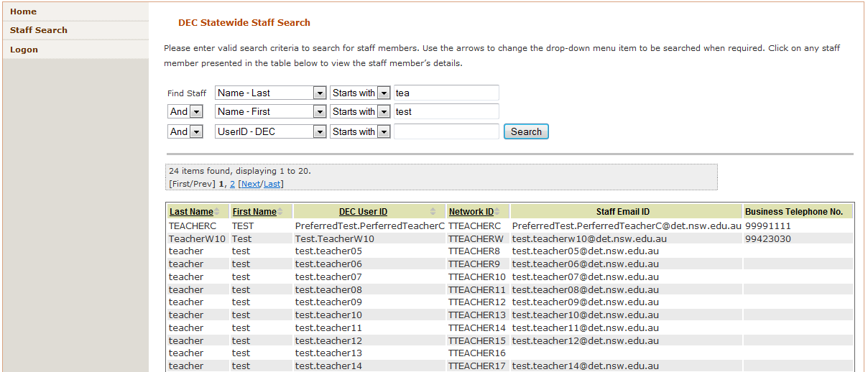The height and width of the screenshot is (372, 868).
Task: Click the empty UserID search field
Action: point(446,131)
